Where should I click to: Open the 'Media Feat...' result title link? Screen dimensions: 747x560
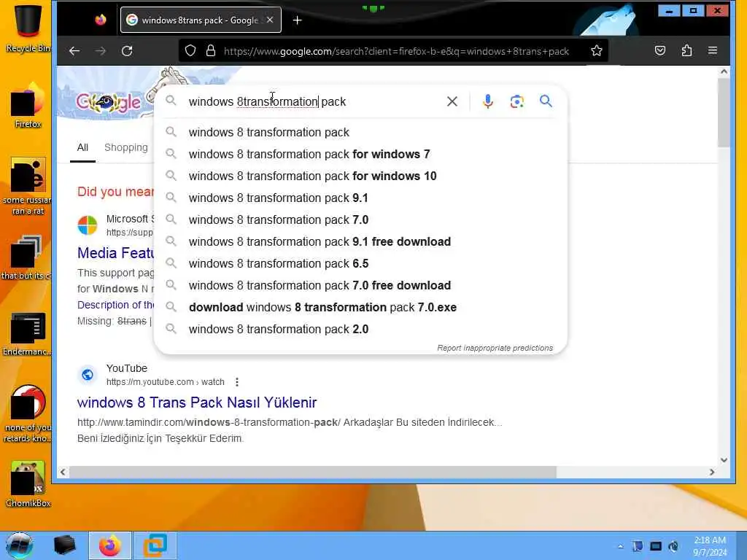pyautogui.click(x=115, y=253)
